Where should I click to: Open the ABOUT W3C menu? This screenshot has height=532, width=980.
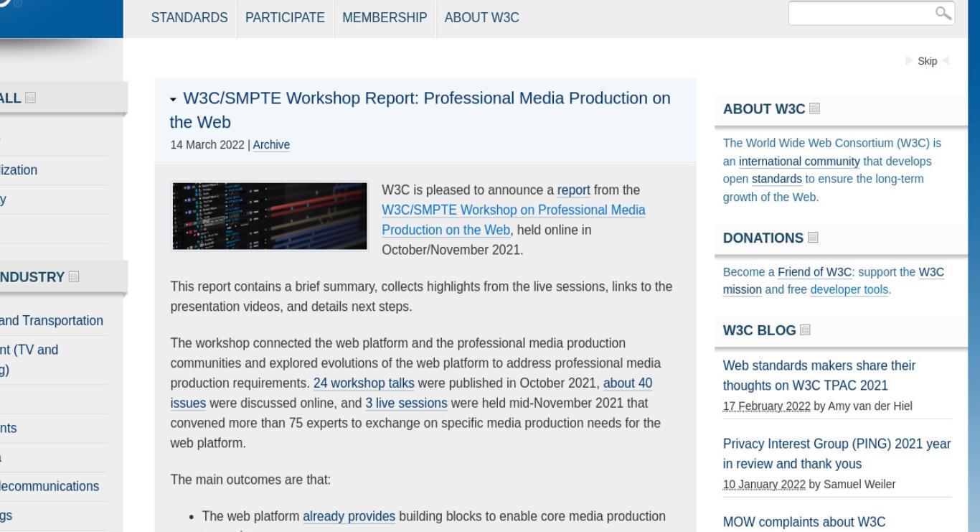click(x=482, y=18)
